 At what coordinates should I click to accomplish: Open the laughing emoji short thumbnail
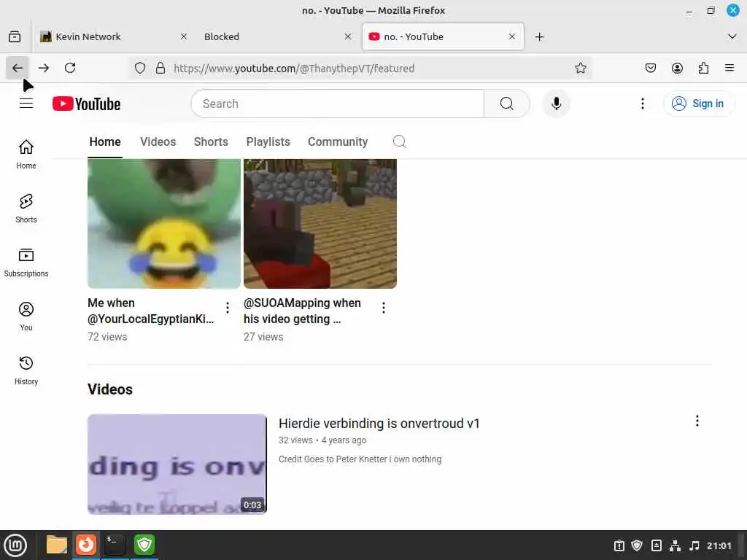point(164,224)
